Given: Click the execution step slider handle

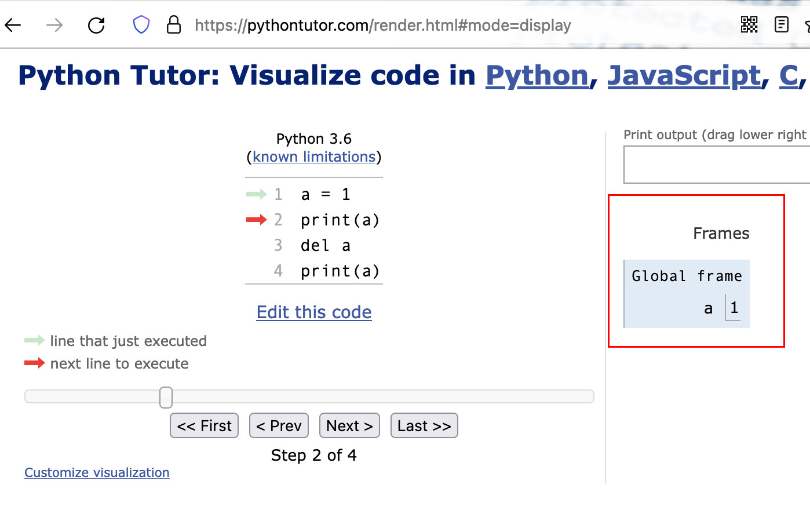Looking at the screenshot, I should (x=166, y=397).
